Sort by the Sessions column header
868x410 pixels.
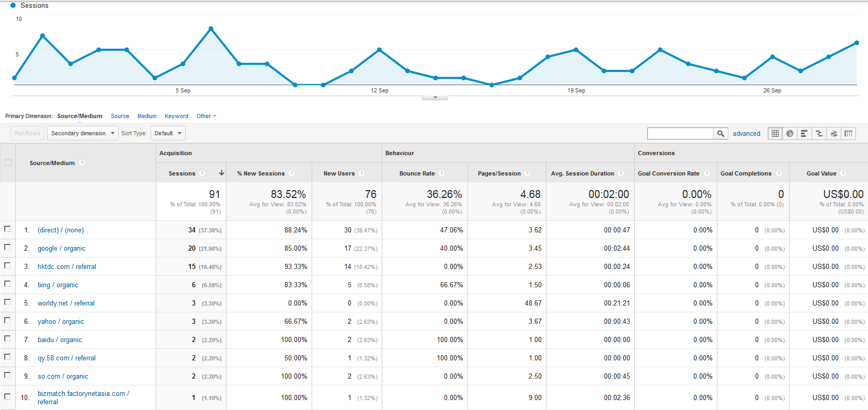(182, 173)
